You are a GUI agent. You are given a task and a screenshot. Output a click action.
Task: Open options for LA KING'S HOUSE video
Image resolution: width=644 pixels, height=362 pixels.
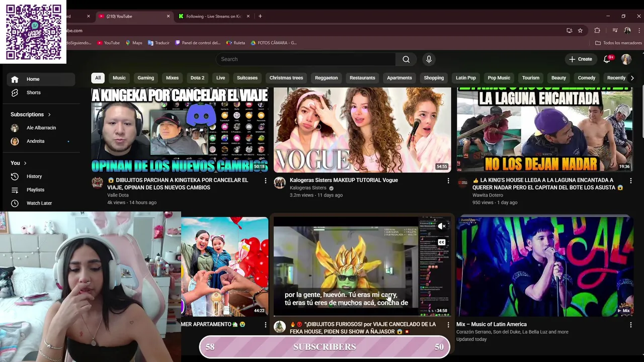pyautogui.click(x=631, y=180)
